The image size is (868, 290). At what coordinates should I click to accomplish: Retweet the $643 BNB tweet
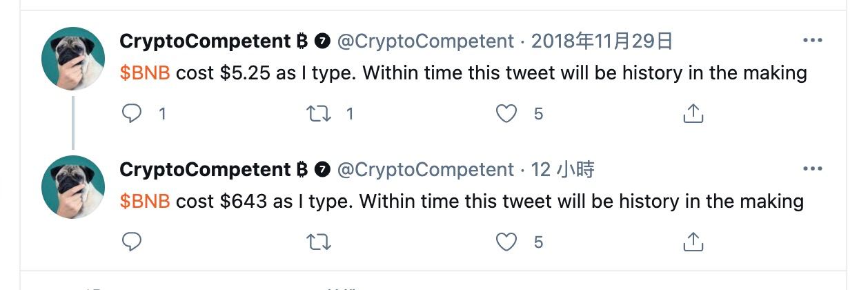point(318,241)
